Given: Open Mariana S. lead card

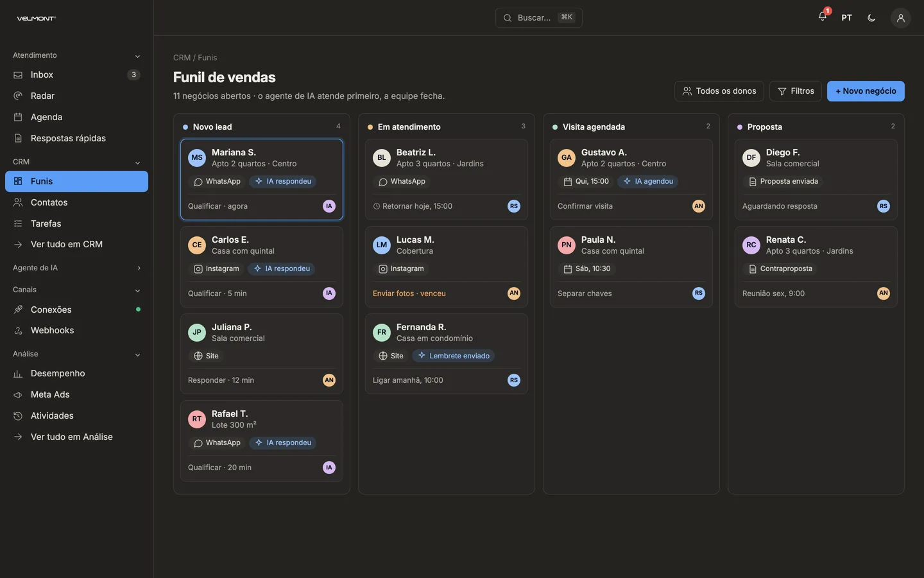Looking at the screenshot, I should pyautogui.click(x=262, y=180).
